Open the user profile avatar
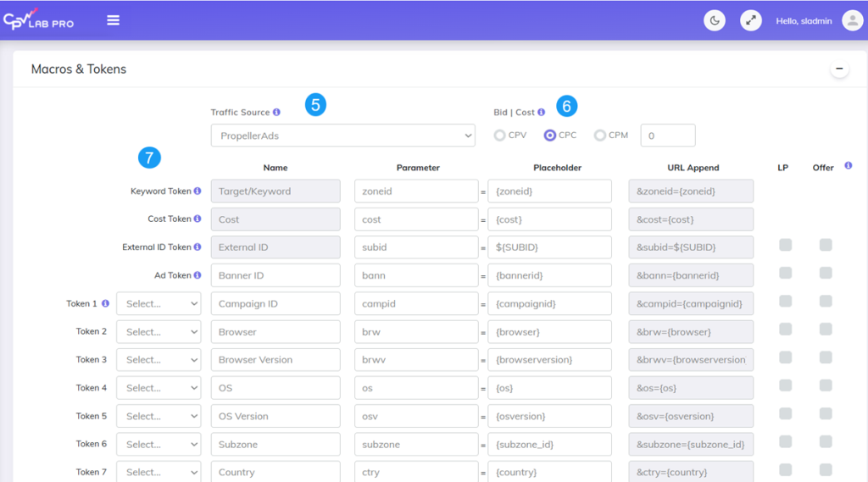Viewport: 868px width, 482px height. (853, 20)
